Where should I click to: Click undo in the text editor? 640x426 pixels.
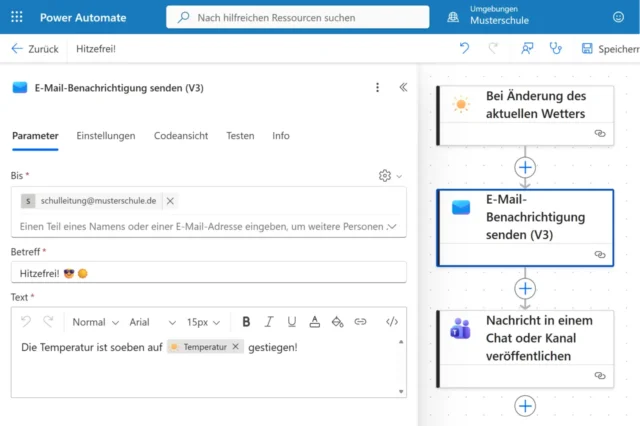point(26,322)
